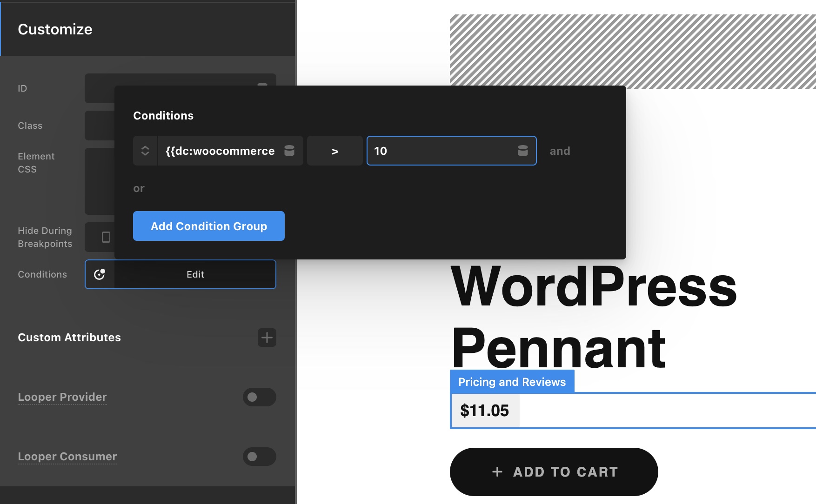Viewport: 816px width, 504px height.
Task: Toggle the mobile breakpoint icon under Hide During Breakpoints
Action: pos(106,237)
